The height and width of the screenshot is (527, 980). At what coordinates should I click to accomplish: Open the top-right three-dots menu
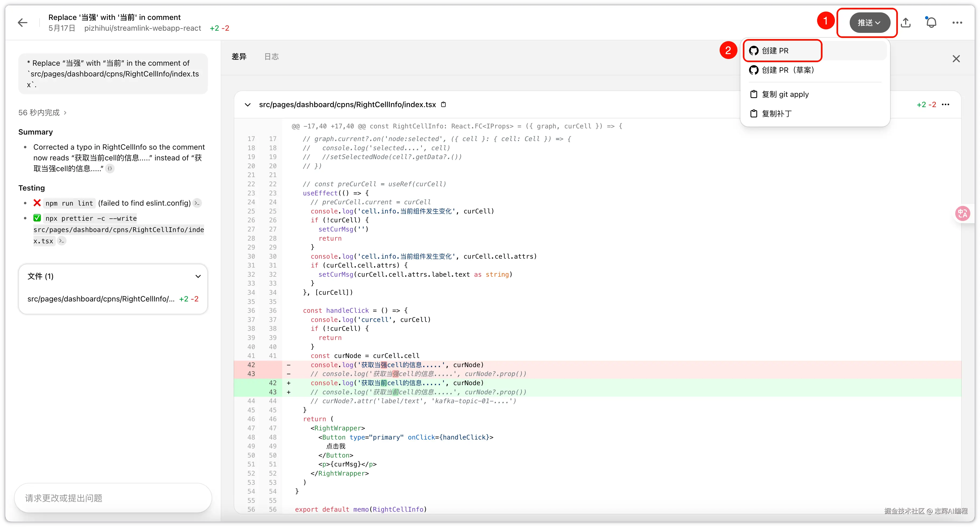957,23
